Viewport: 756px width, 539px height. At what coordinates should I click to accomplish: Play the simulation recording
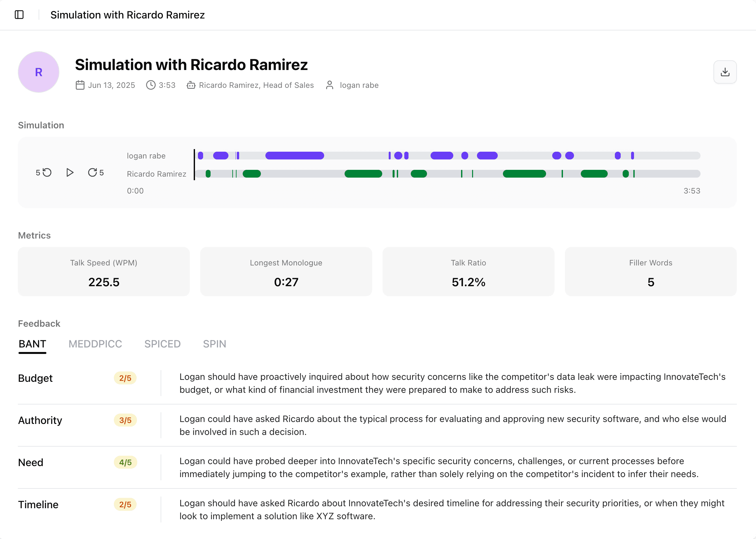[70, 172]
